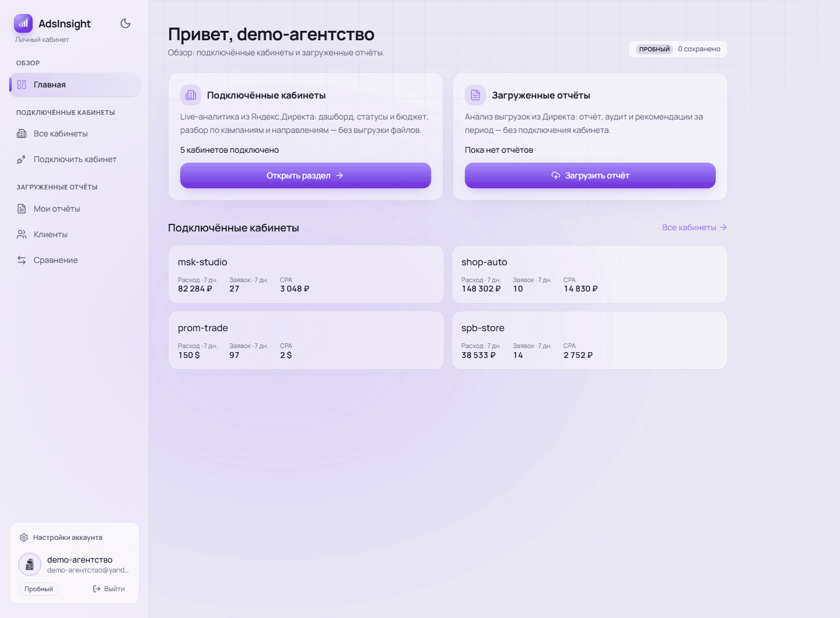Open Все кабинеты in the sidebar
The width and height of the screenshot is (840, 618).
pyautogui.click(x=75, y=134)
